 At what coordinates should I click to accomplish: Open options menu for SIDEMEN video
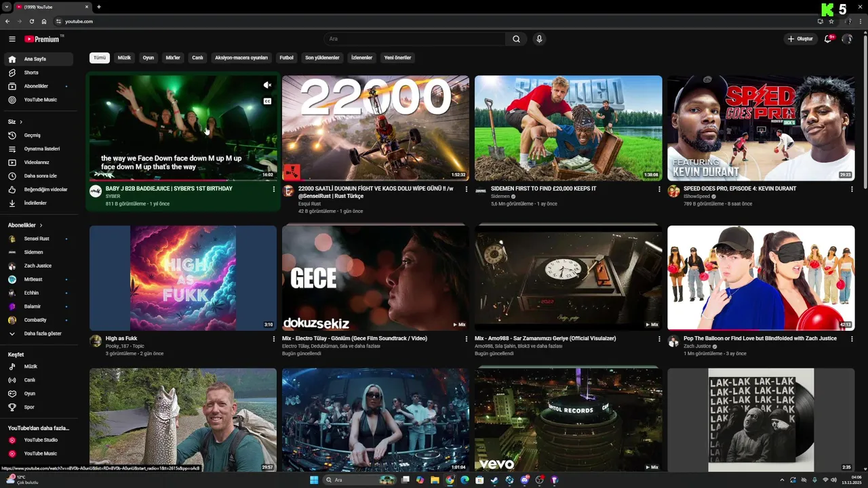[x=659, y=189]
